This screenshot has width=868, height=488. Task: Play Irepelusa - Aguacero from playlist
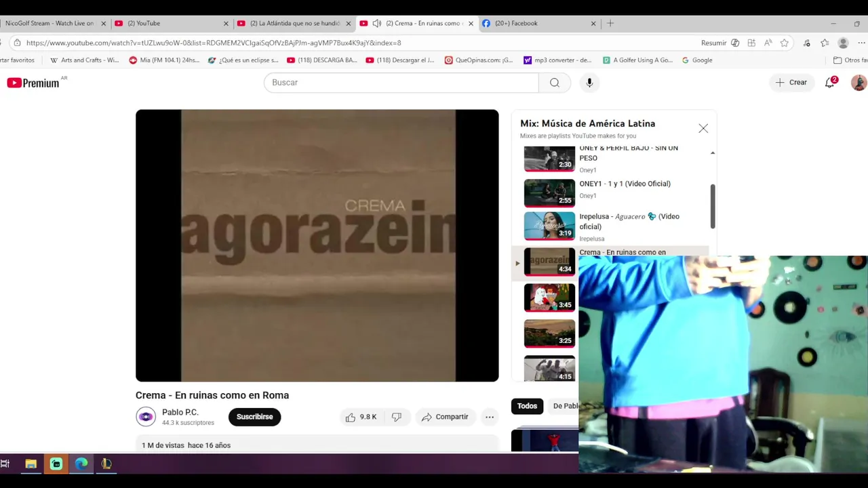[615, 226]
